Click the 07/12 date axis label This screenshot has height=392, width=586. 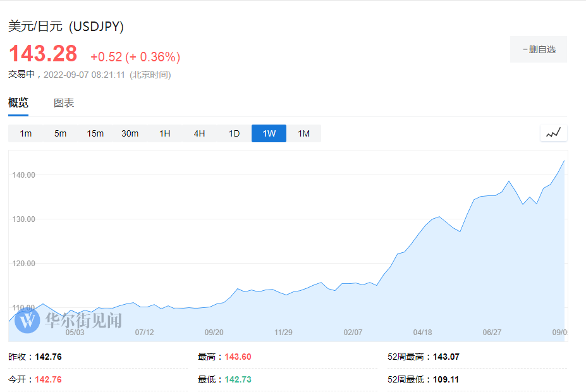pyautogui.click(x=144, y=332)
